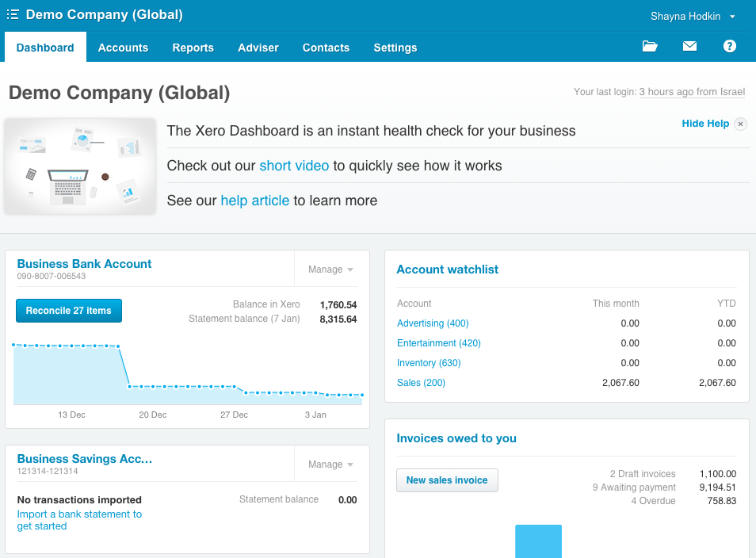Screen dimensions: 756x558
Task: Click the Sales This month value 2,067.60
Action: (x=620, y=383)
